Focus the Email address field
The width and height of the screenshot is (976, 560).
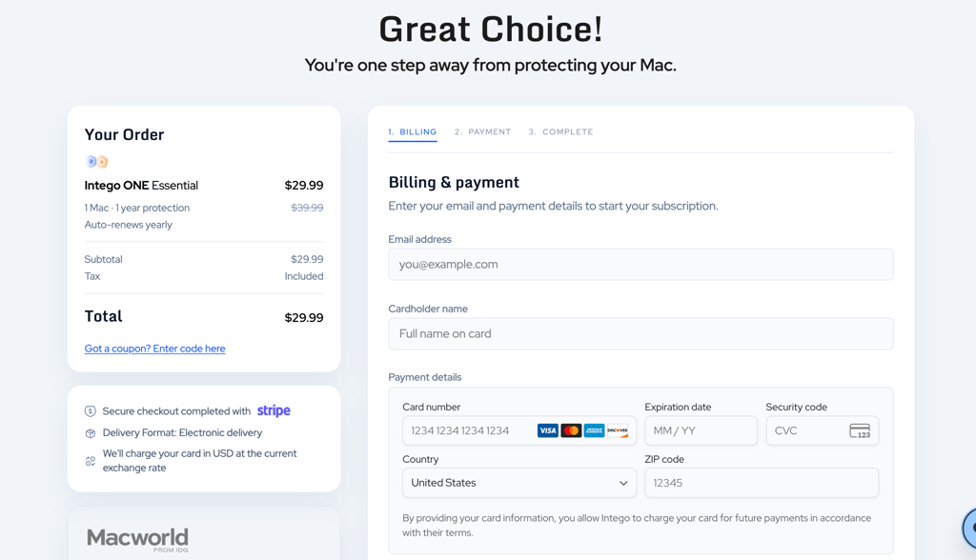[640, 265]
